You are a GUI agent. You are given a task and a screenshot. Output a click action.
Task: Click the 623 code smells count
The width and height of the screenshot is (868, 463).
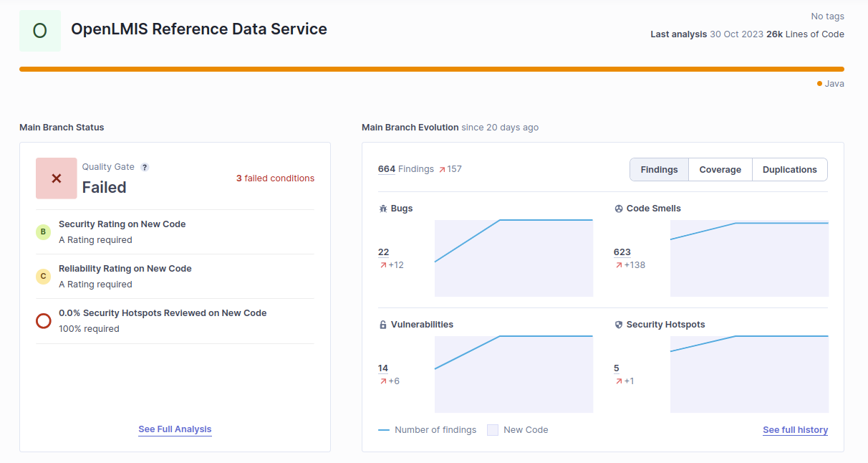pyautogui.click(x=622, y=252)
